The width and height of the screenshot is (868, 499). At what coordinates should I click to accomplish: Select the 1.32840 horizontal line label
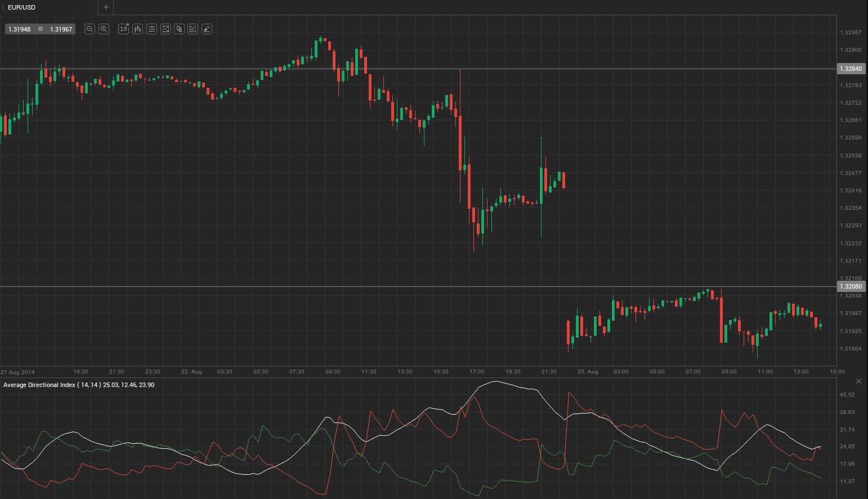click(851, 69)
